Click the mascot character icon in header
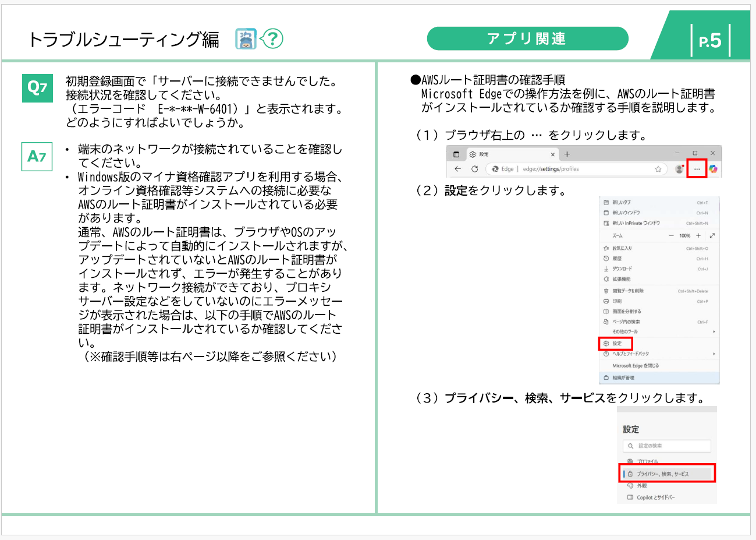756x540 pixels. (246, 39)
